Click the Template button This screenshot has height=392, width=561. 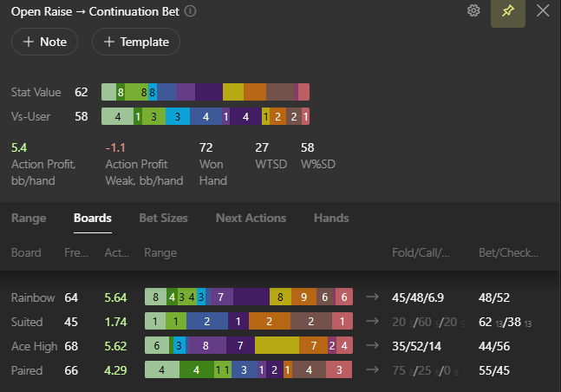(136, 42)
